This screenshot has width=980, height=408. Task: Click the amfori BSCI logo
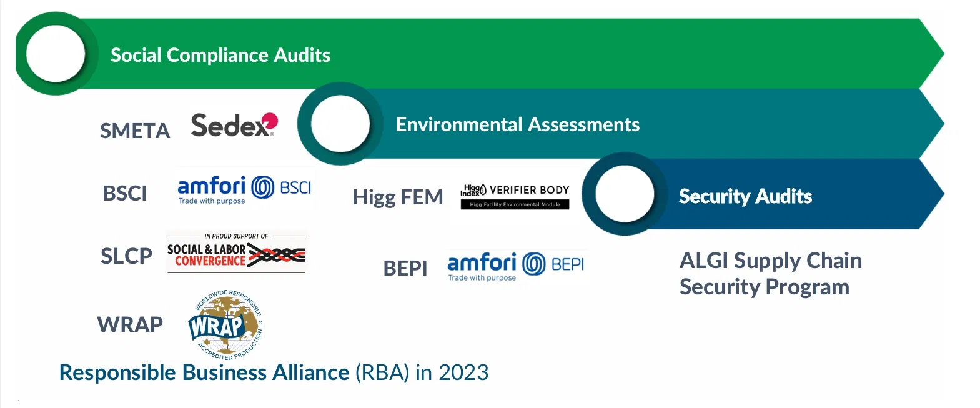point(245,190)
